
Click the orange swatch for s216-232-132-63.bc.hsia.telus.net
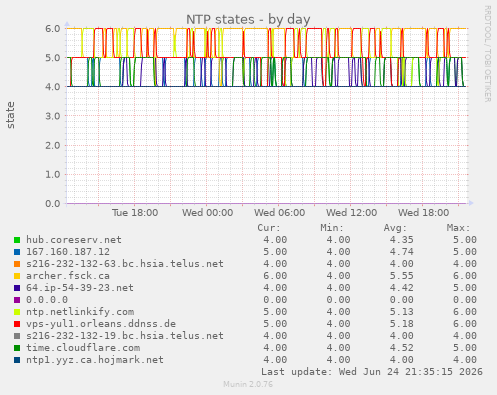click(x=17, y=264)
